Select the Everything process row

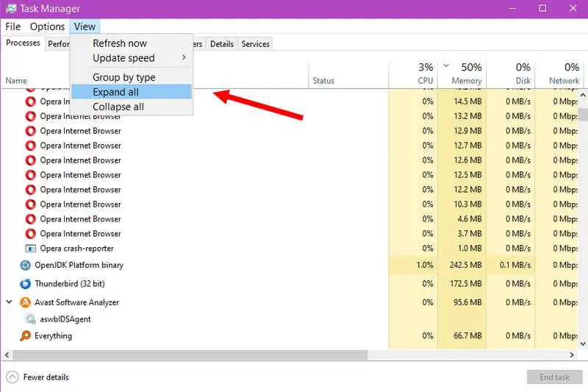coord(290,335)
